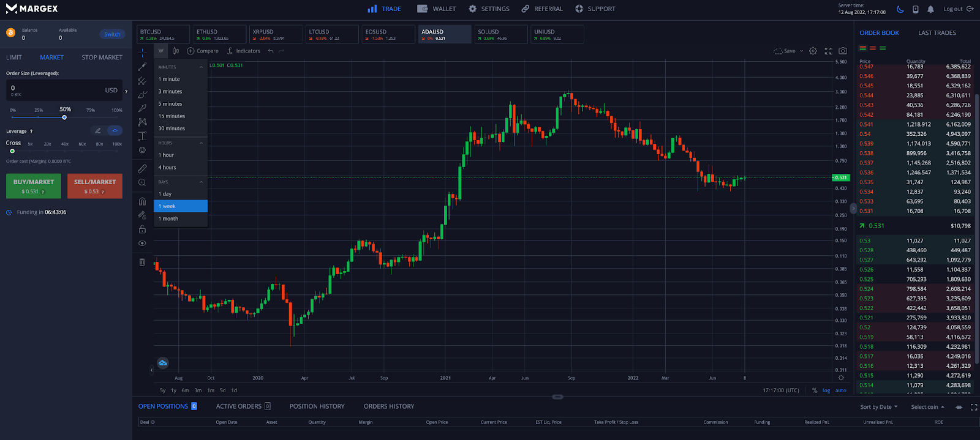Switch to the Last Trades tab
The image size is (980, 440).
point(937,33)
